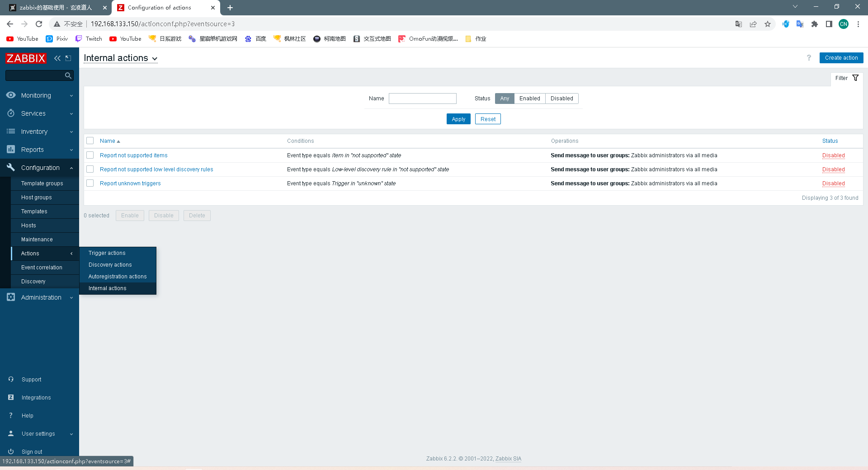The width and height of the screenshot is (868, 470).
Task: Click the Sign out power icon
Action: (11, 451)
